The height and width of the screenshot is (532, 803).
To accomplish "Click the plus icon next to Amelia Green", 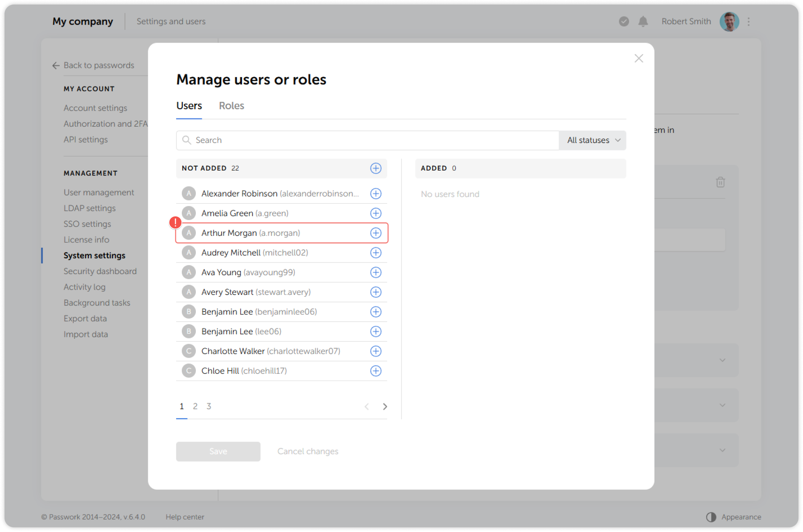I will 375,213.
